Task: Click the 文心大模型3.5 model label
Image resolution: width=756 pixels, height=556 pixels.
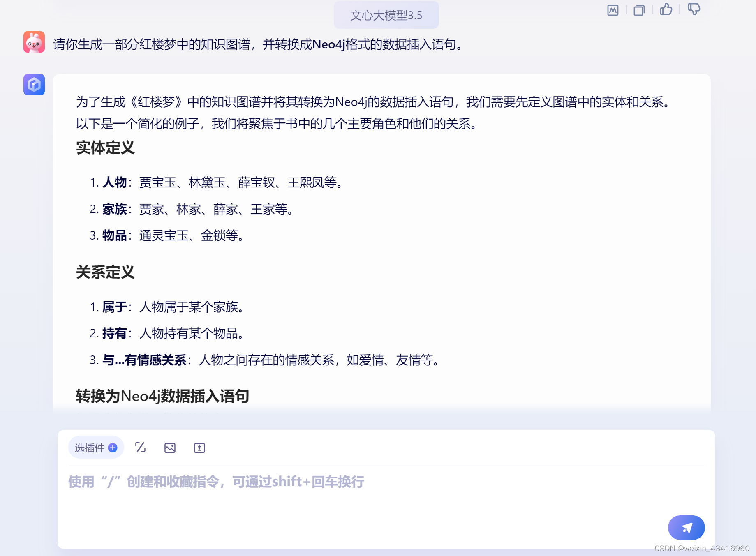Action: (386, 15)
